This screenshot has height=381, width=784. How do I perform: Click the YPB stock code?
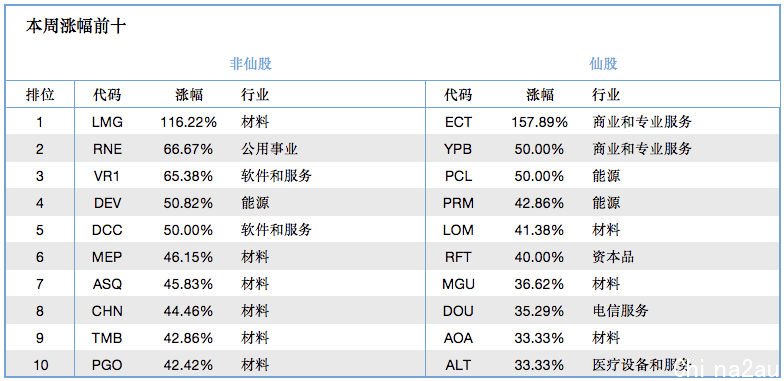tap(458, 149)
